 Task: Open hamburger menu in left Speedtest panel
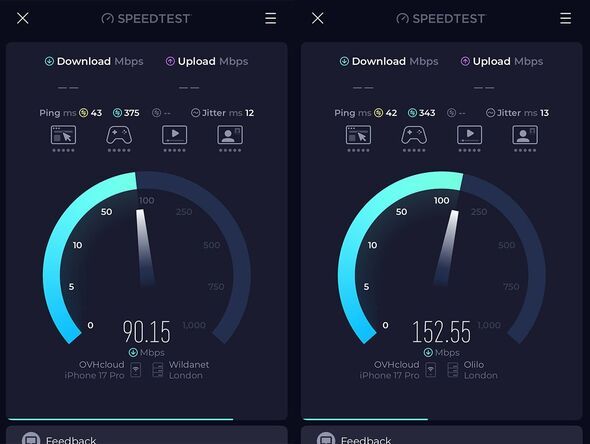coord(270,18)
